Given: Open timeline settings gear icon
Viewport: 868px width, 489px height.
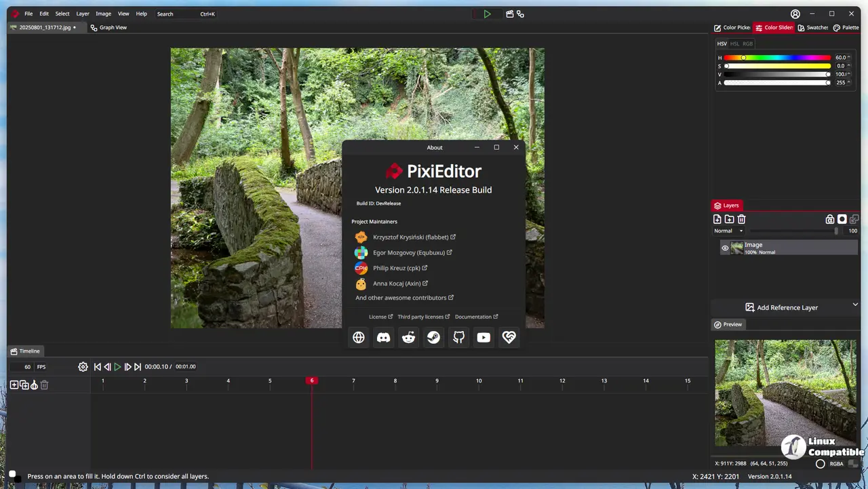Looking at the screenshot, I should (x=83, y=367).
